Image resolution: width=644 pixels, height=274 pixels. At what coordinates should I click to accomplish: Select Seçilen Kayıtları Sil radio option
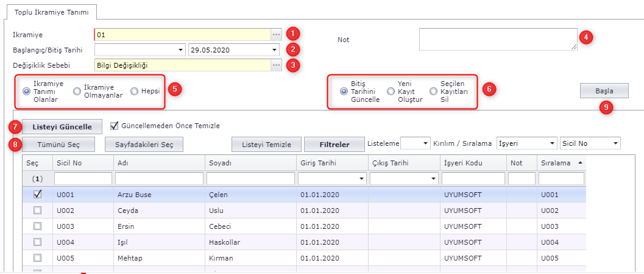pyautogui.click(x=433, y=92)
